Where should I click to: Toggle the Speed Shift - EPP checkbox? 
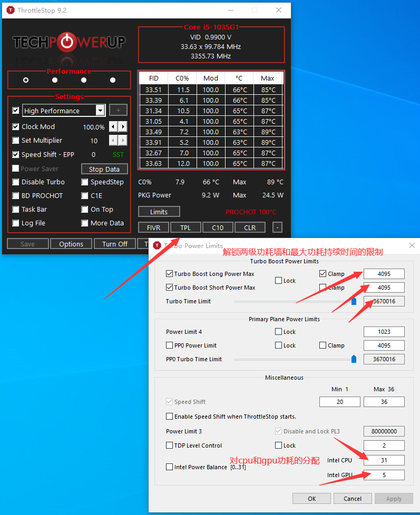pyautogui.click(x=15, y=154)
